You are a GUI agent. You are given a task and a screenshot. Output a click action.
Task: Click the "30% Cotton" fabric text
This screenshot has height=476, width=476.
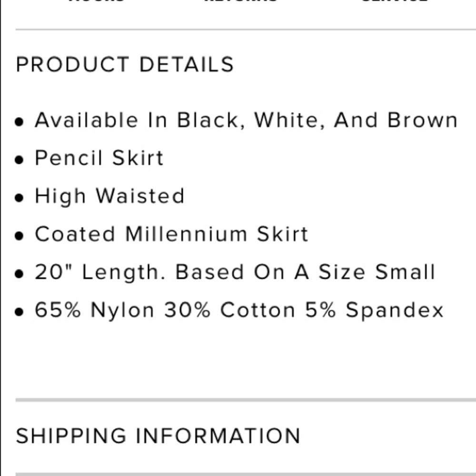[230, 310]
